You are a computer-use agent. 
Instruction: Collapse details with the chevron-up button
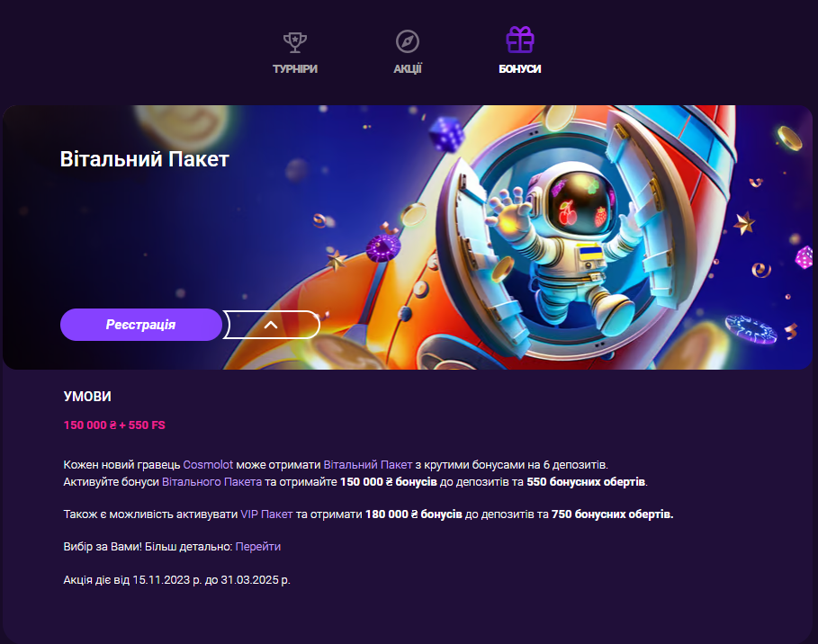pos(271,325)
